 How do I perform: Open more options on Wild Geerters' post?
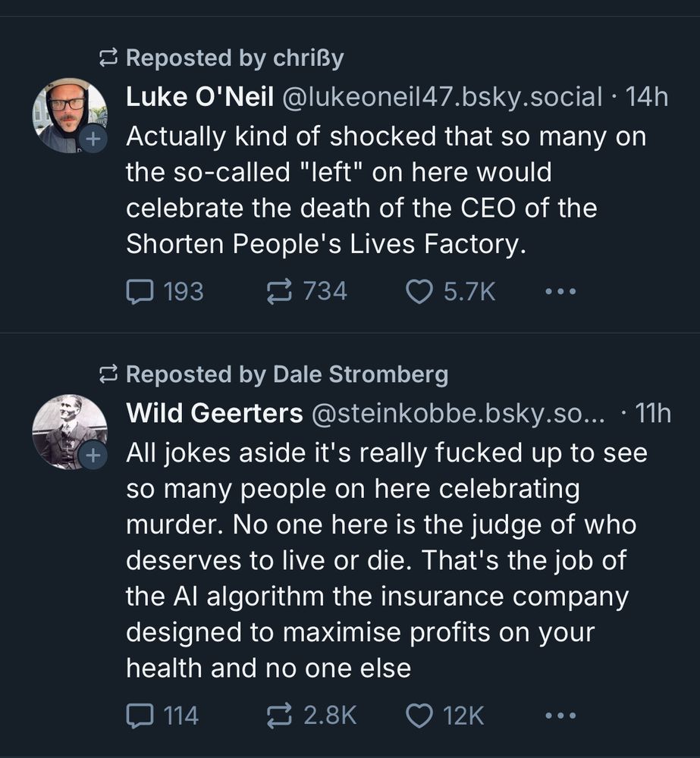click(x=560, y=715)
